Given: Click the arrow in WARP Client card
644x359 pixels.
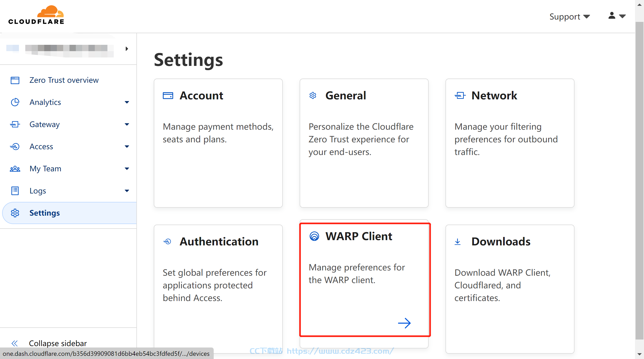Looking at the screenshot, I should click(404, 323).
